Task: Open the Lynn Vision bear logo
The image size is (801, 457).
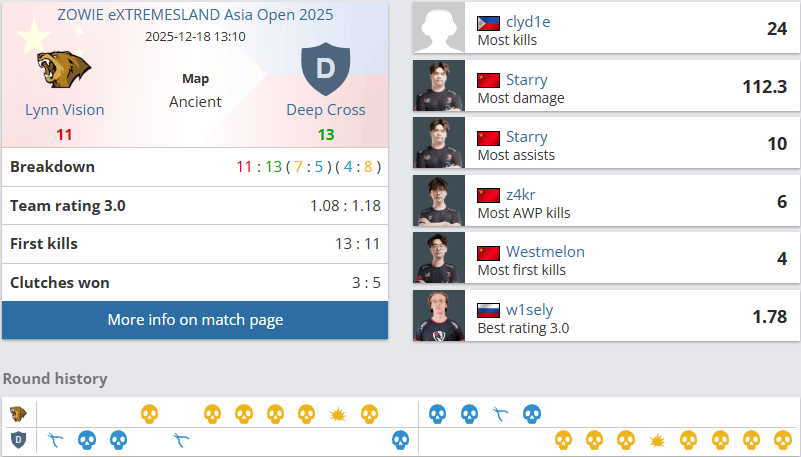Action: pos(64,69)
